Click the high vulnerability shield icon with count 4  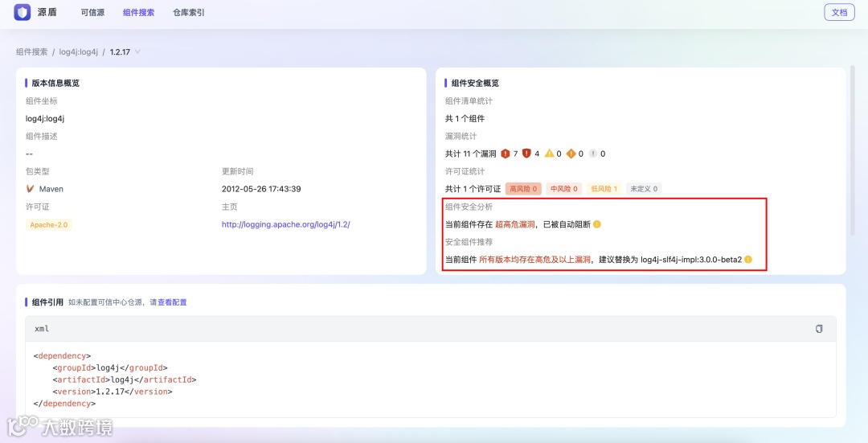pos(526,154)
